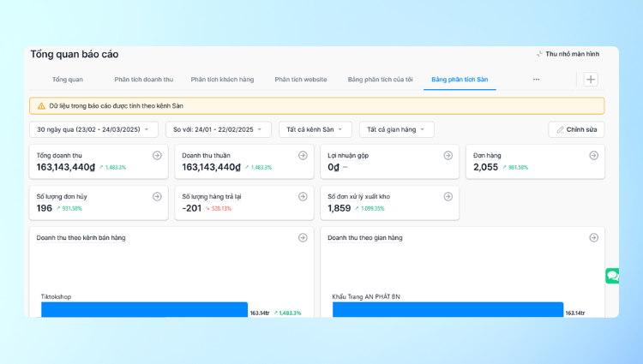Switch to the Tổng quan tab
The width and height of the screenshot is (643, 364).
[67, 80]
